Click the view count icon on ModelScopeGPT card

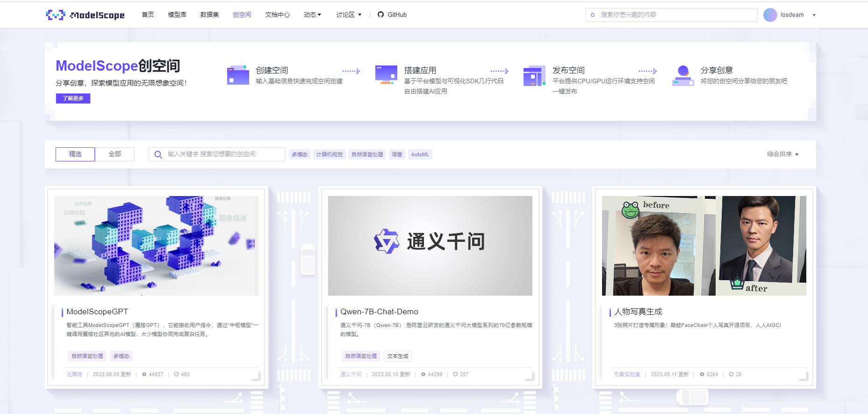(144, 374)
